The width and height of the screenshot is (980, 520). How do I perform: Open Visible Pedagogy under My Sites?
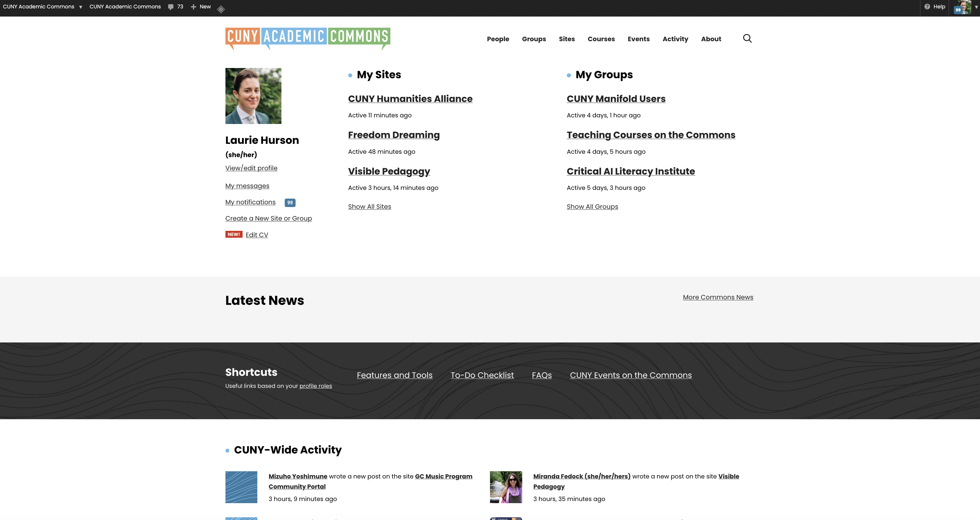pos(389,172)
